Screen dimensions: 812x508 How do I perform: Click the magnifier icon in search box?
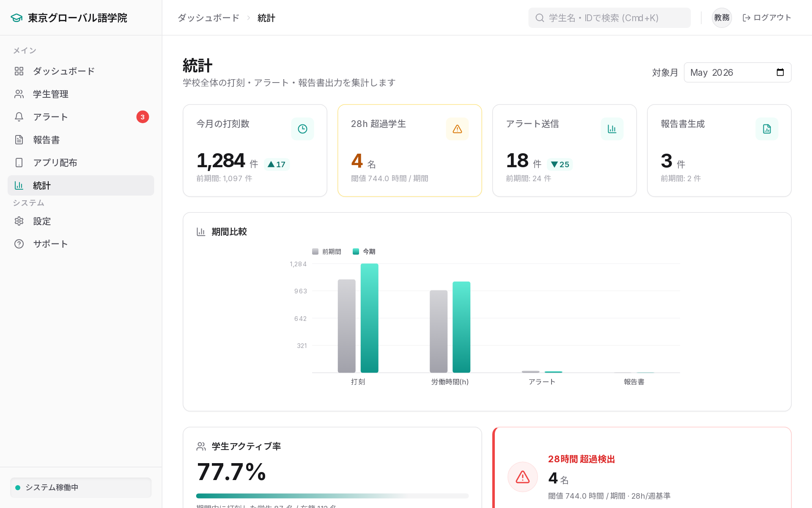(540, 18)
